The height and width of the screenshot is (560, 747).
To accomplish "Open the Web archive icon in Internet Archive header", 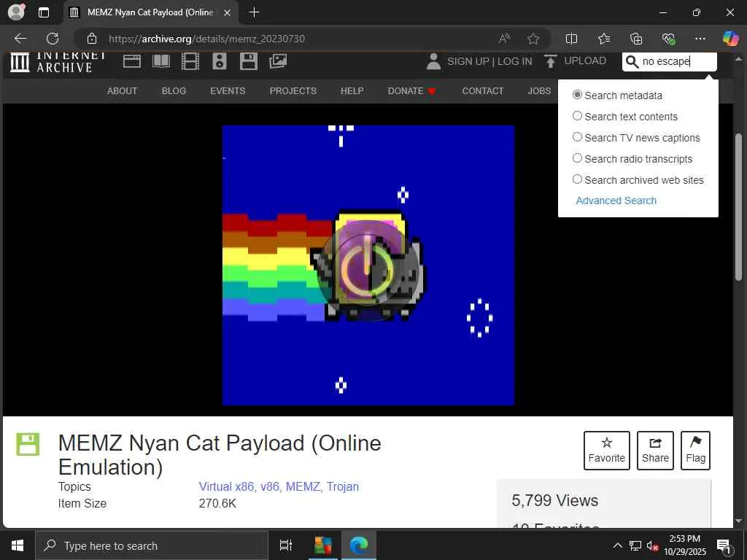I will 132,61.
